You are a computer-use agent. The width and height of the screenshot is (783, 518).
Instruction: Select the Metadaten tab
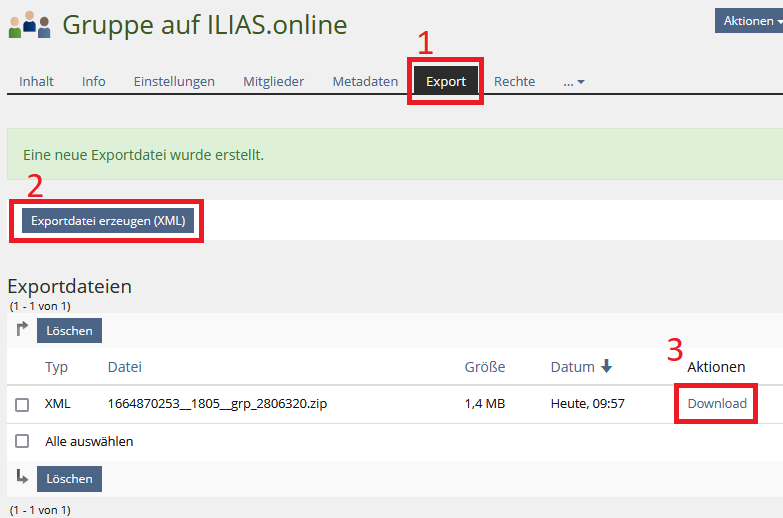365,82
